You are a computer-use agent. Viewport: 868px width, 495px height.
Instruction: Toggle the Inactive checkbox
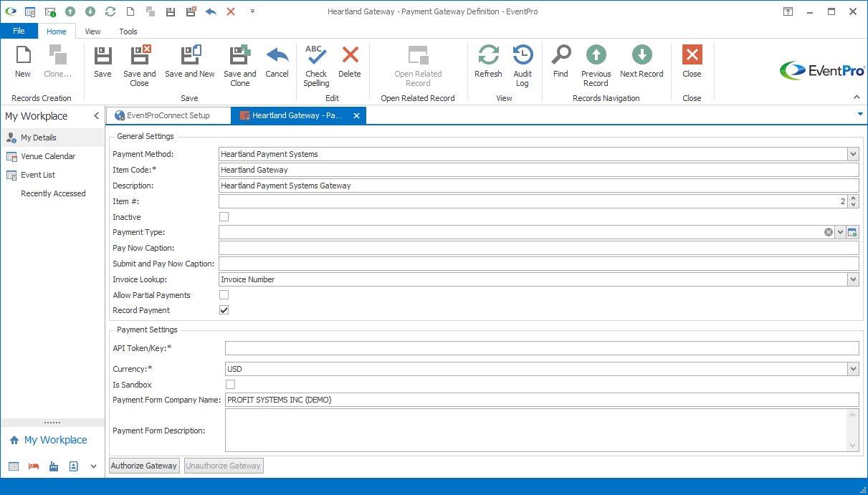click(x=224, y=216)
